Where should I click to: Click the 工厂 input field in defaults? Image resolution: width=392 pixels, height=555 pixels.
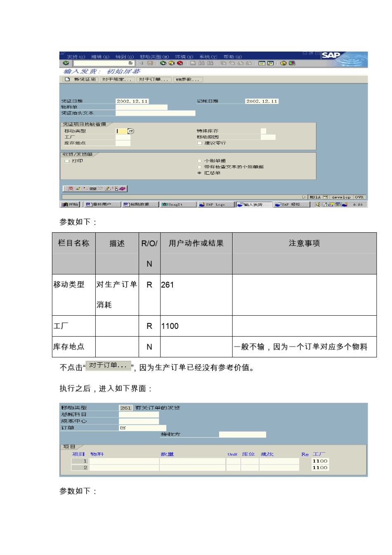click(123, 137)
